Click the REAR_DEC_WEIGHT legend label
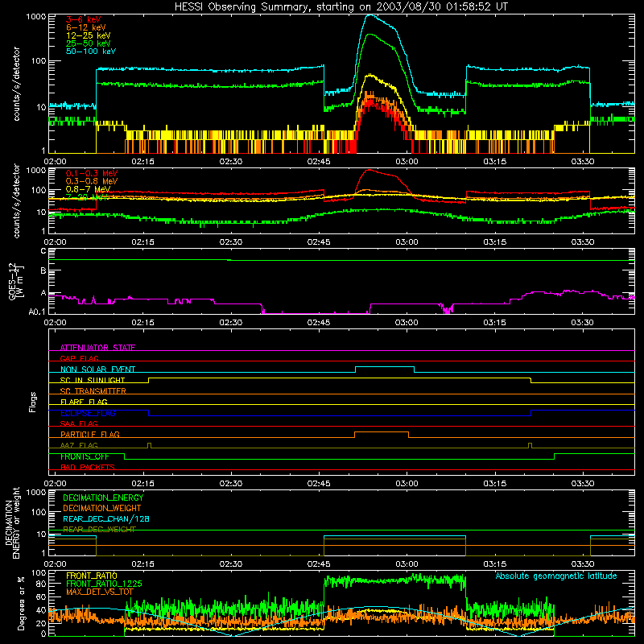 point(99,530)
